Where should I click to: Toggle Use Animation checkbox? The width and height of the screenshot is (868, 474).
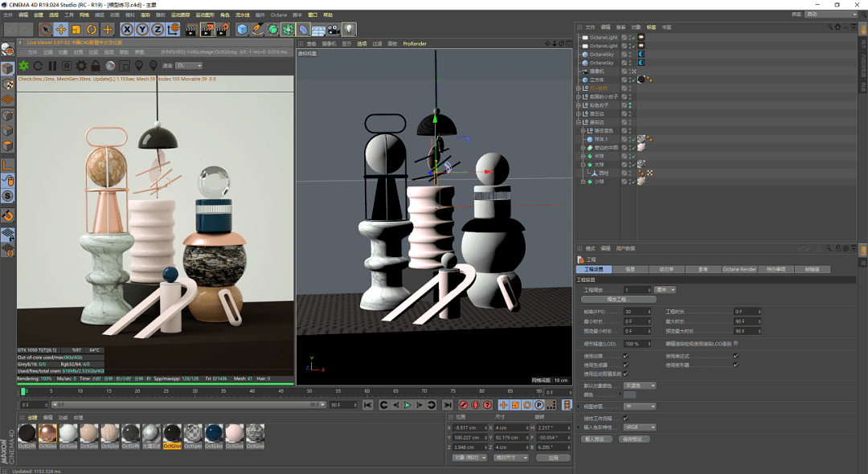(625, 356)
